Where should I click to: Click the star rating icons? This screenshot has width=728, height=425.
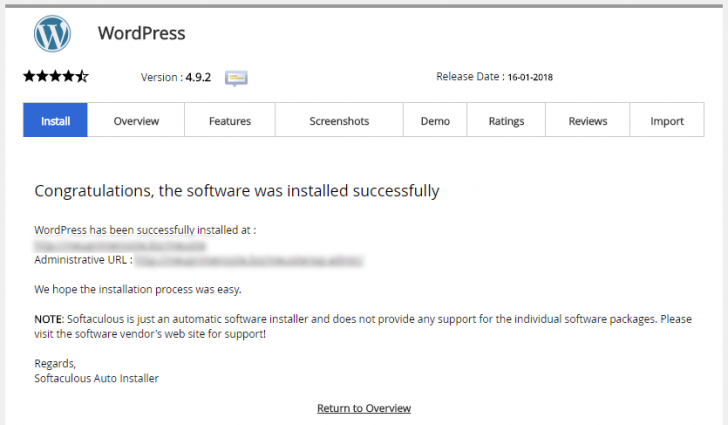pos(56,76)
